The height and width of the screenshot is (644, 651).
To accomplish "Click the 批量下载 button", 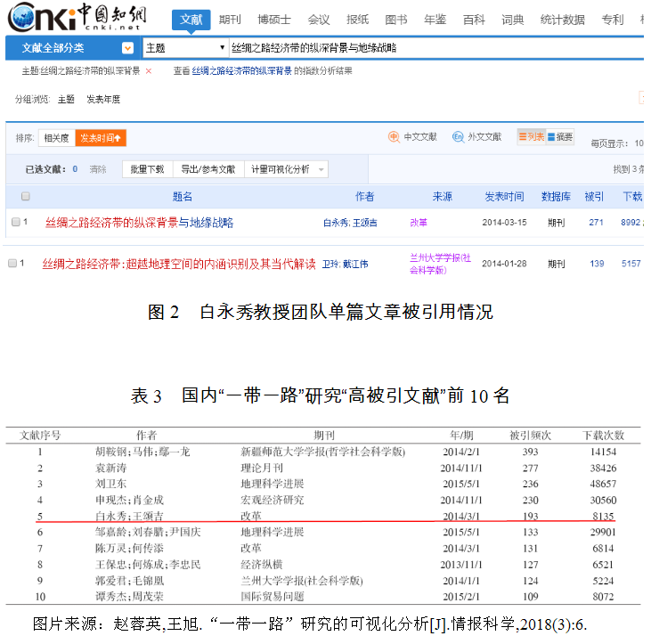I will coord(147,169).
